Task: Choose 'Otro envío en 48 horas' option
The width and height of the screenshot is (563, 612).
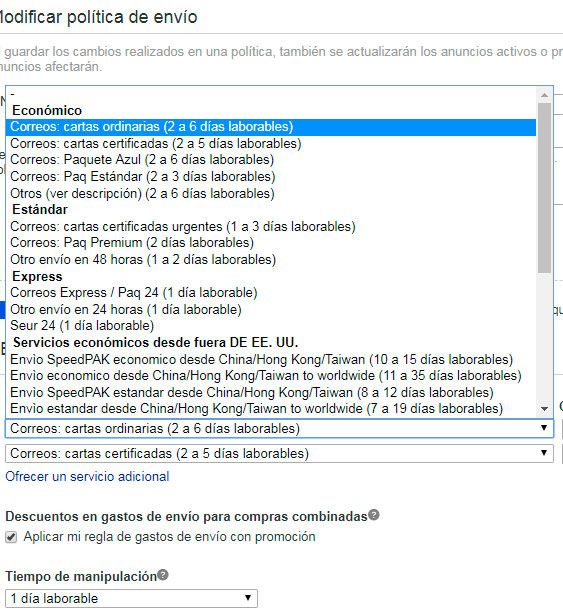Action: [271, 260]
